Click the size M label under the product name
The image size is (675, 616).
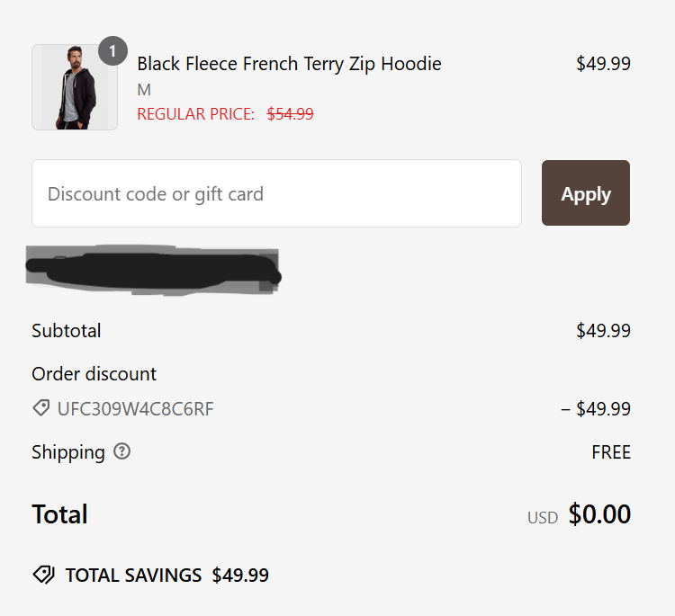point(144,90)
